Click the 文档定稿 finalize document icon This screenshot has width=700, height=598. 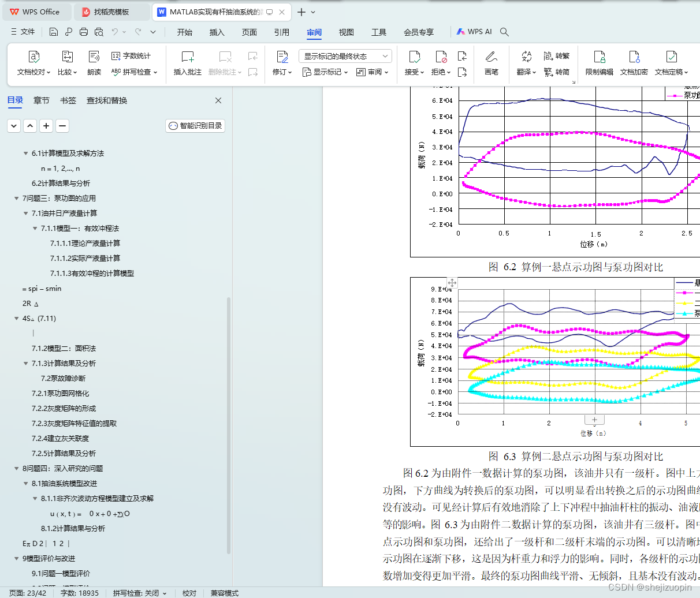tap(672, 57)
